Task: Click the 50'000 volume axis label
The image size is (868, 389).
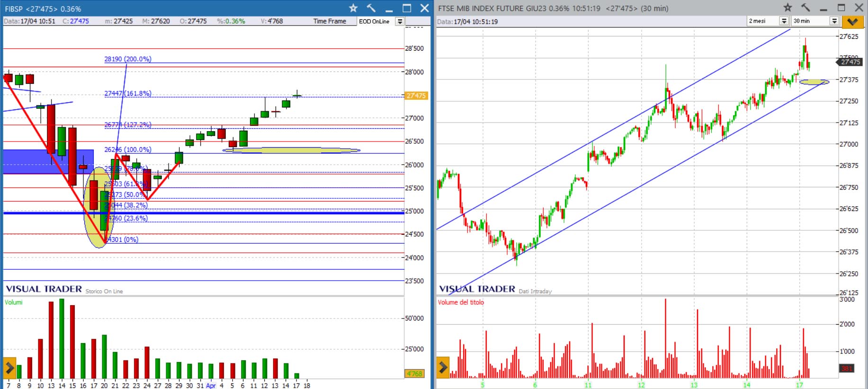Action: pos(414,318)
